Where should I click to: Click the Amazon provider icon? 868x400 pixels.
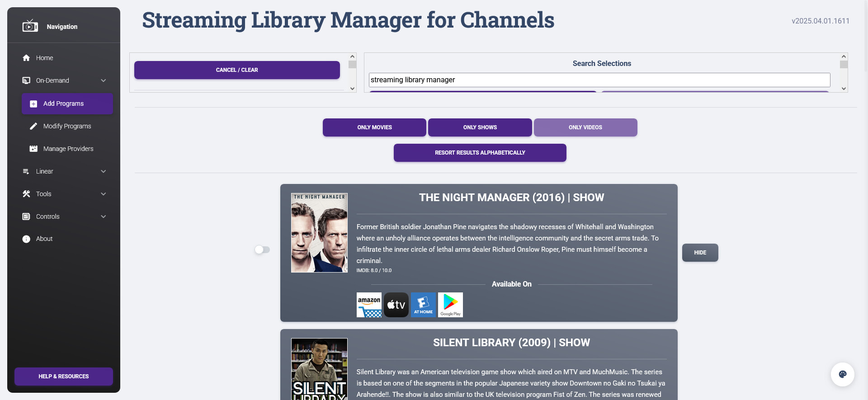tap(369, 305)
